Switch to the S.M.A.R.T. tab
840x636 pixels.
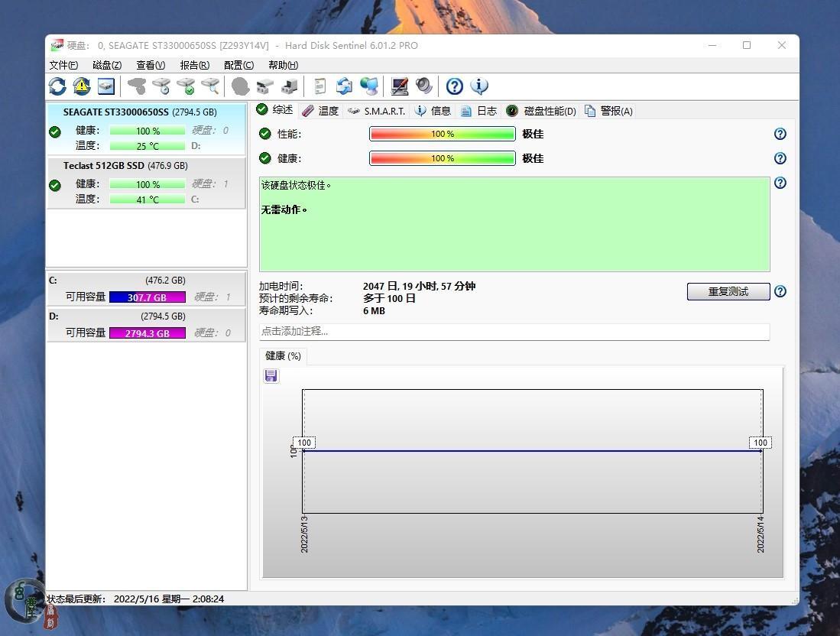pos(376,111)
